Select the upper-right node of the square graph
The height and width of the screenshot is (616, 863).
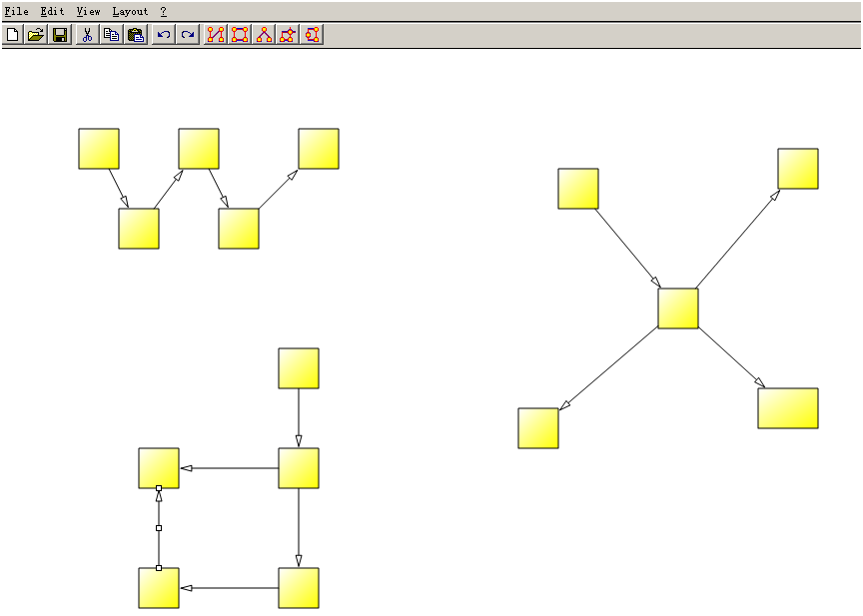tap(299, 468)
